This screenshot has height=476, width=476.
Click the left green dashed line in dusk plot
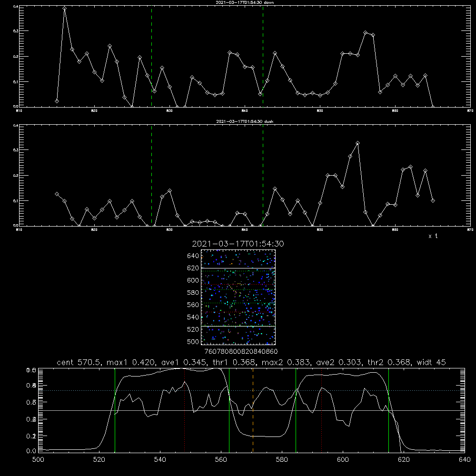coord(151,176)
